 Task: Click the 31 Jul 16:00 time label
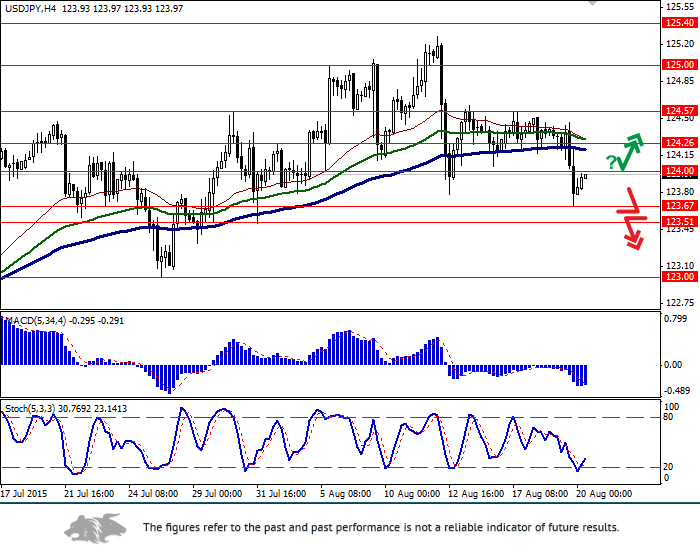point(281,494)
